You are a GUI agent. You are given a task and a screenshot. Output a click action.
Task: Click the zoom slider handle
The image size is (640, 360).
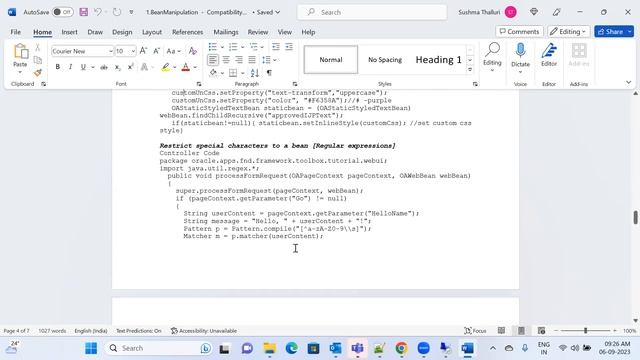585,331
